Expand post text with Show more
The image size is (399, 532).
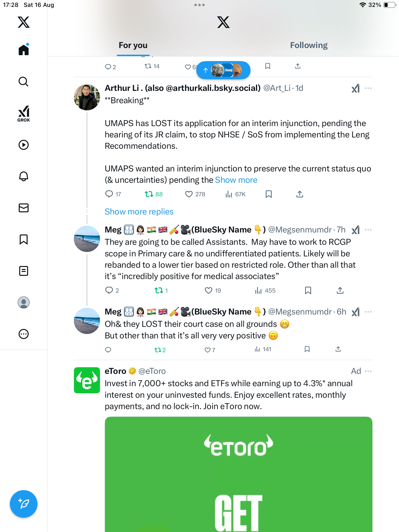236,180
